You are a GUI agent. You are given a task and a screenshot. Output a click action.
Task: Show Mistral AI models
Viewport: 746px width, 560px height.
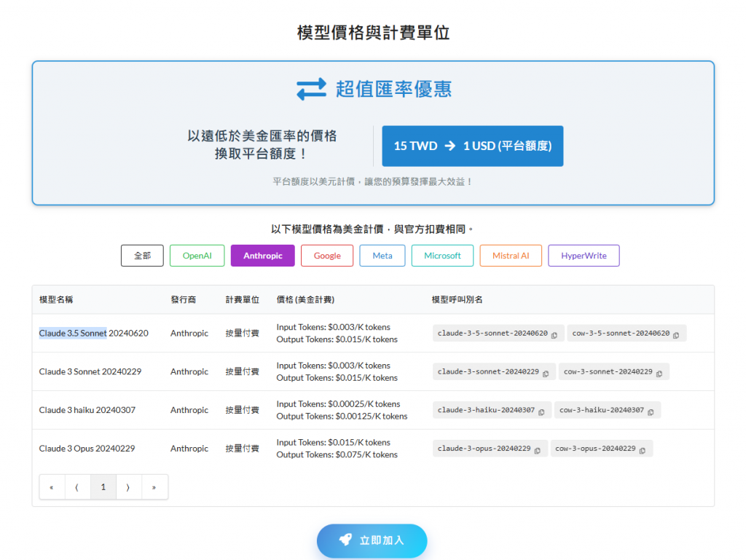[511, 256]
